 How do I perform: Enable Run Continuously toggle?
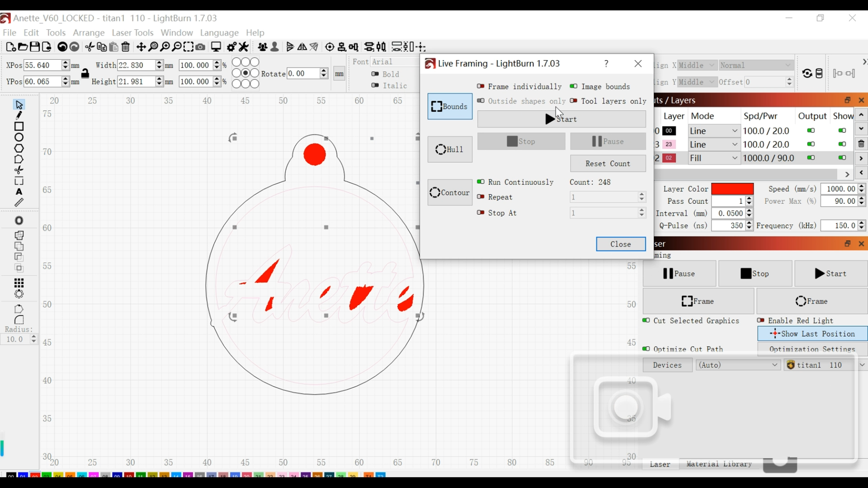click(481, 182)
